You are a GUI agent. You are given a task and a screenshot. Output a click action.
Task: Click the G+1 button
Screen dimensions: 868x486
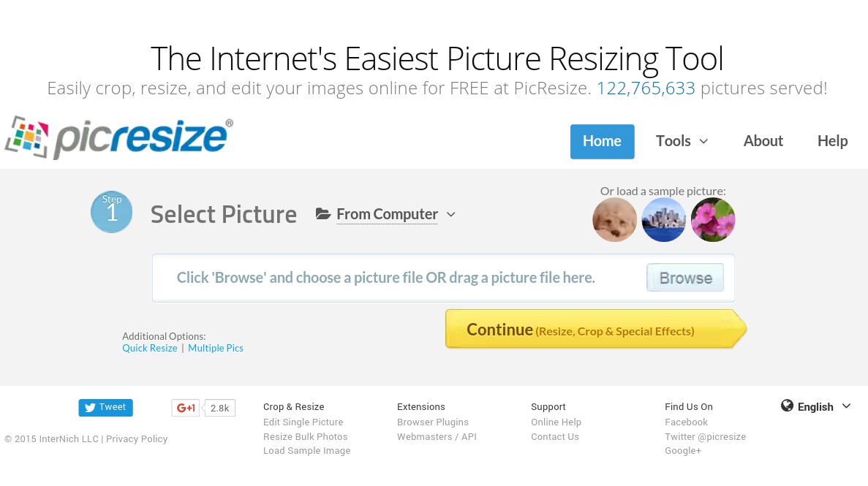click(x=186, y=408)
